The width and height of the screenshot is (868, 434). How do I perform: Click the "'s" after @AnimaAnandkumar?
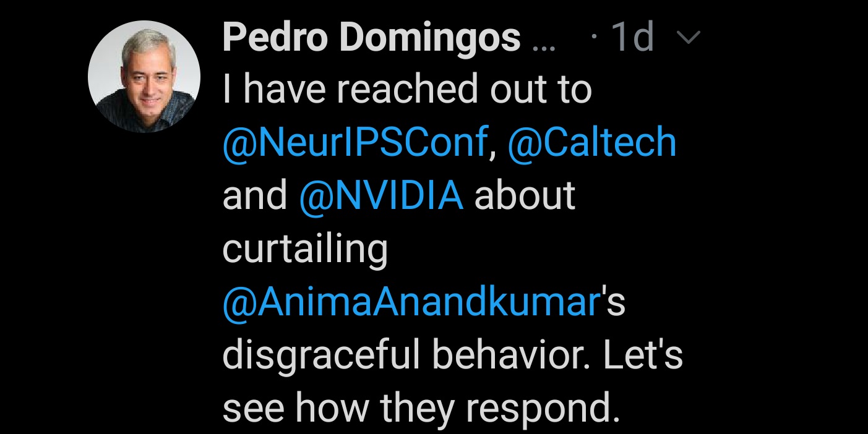click(613, 303)
